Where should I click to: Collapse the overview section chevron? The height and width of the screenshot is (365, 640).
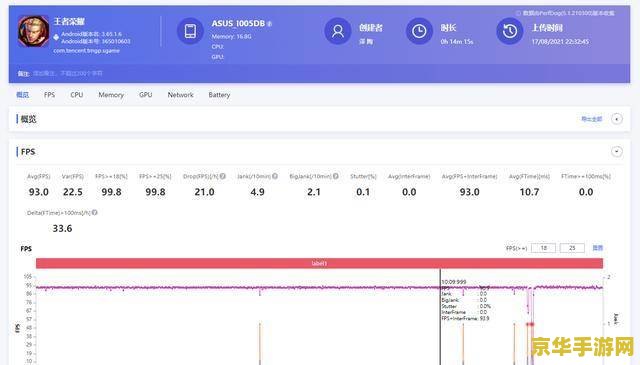tap(617, 119)
